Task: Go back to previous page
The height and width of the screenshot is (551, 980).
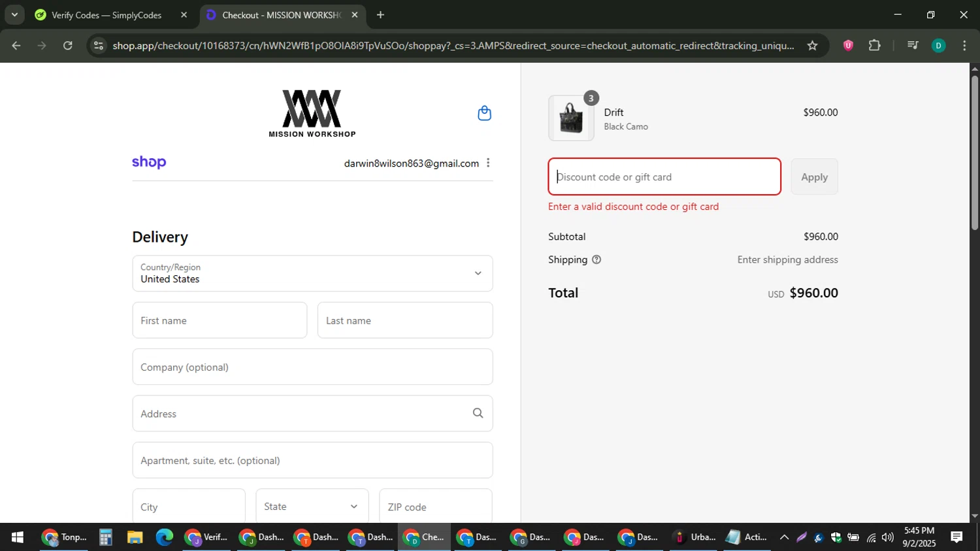Action: point(16,45)
